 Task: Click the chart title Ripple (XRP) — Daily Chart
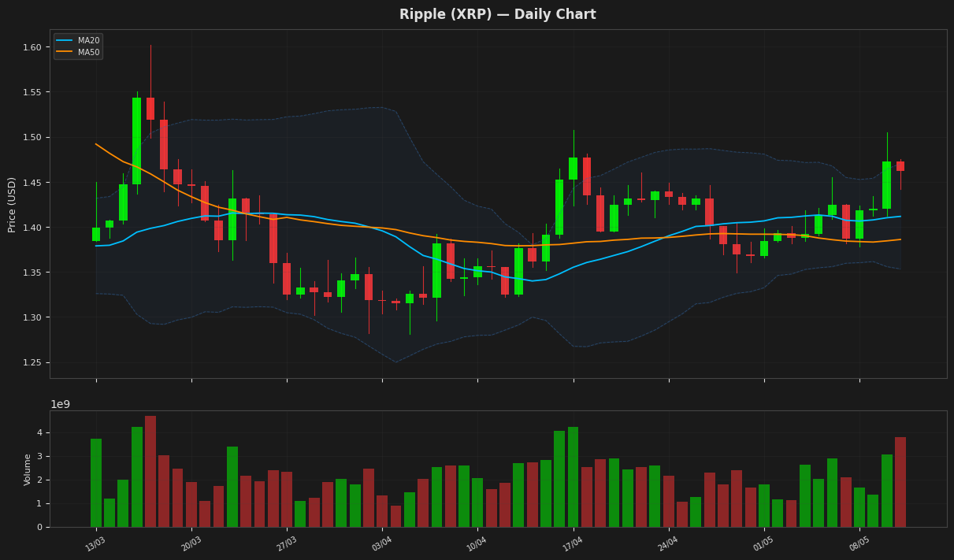click(x=497, y=14)
